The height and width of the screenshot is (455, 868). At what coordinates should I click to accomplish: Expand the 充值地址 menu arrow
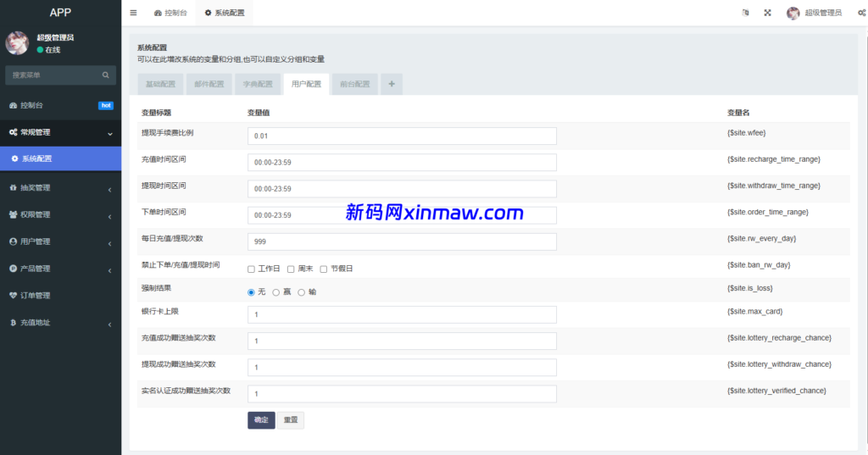[109, 325]
